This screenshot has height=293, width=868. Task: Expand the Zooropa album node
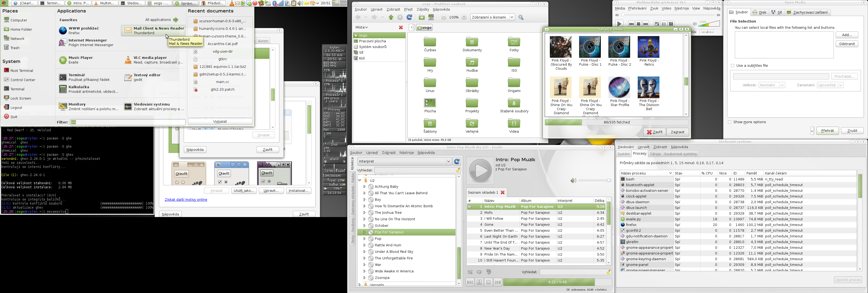click(x=364, y=278)
